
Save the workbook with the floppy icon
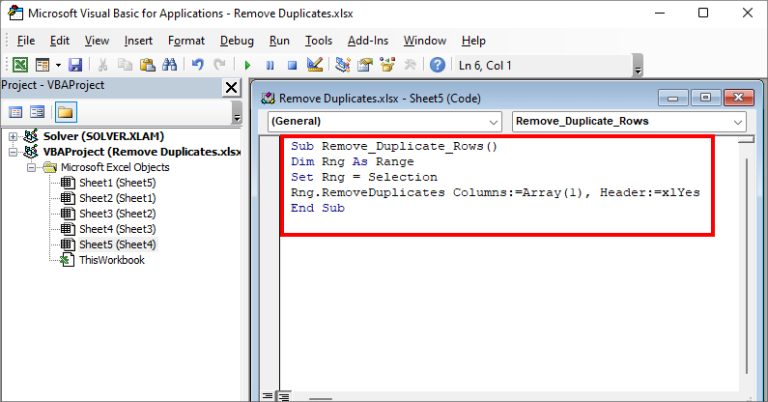click(75, 65)
